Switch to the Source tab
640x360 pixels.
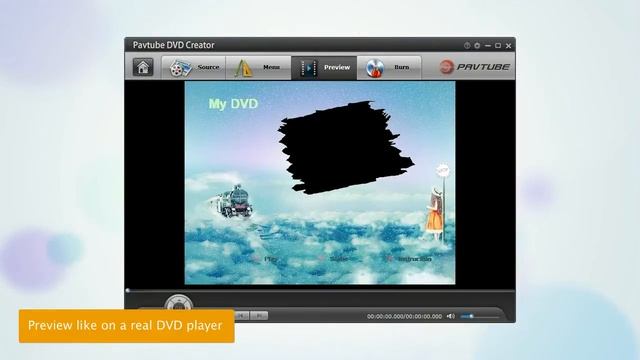194,67
